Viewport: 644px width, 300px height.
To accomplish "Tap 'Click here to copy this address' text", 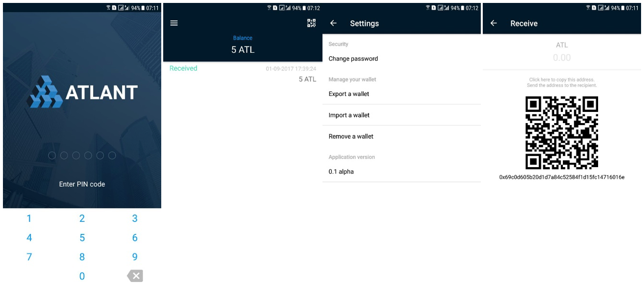I will 562,80.
